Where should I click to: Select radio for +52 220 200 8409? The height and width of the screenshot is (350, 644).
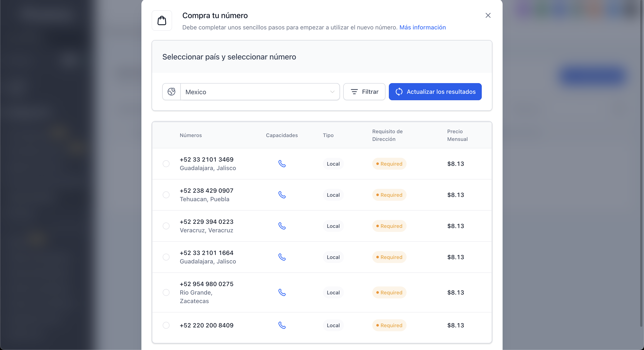pos(166,325)
